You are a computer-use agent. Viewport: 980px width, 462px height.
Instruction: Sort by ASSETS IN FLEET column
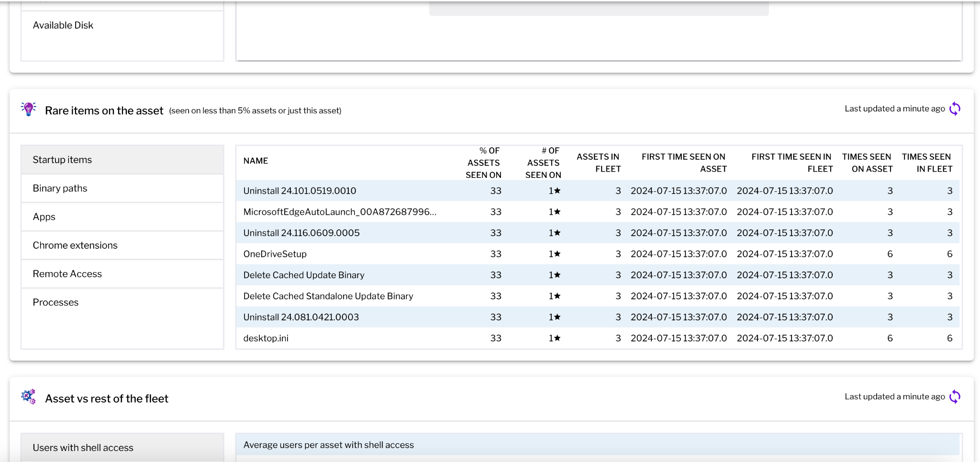point(598,163)
